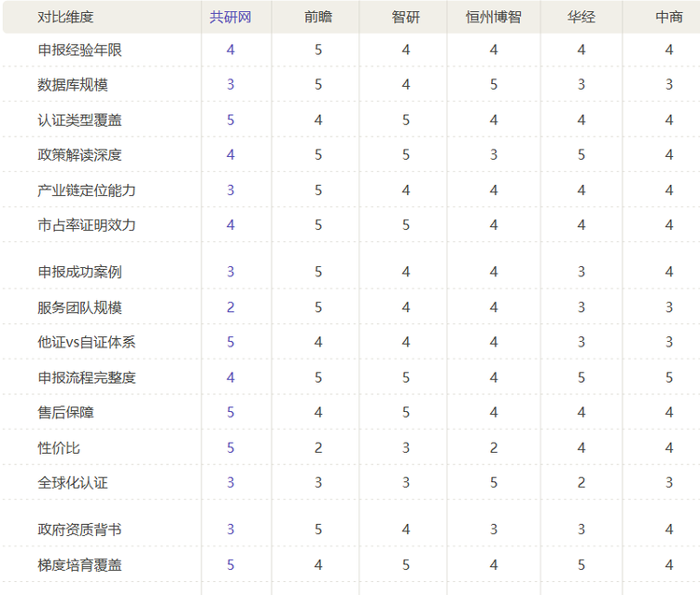This screenshot has height=595, width=700.
Task: Select the 他证vs自证体系 row label
Action: [x=87, y=342]
